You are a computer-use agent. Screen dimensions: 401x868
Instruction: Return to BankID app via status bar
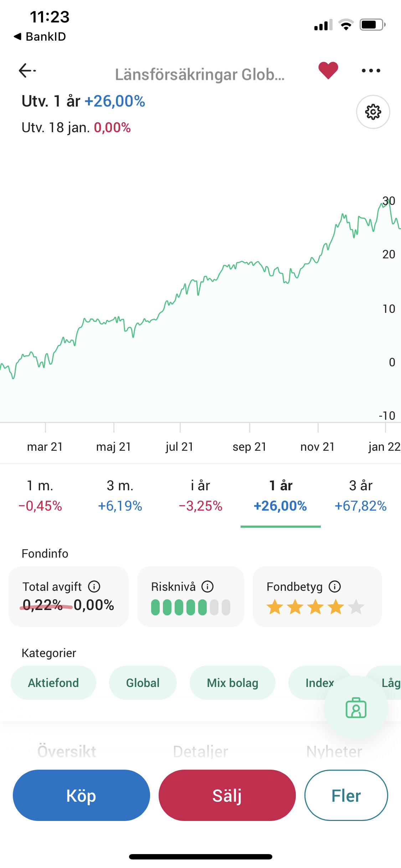(40, 36)
